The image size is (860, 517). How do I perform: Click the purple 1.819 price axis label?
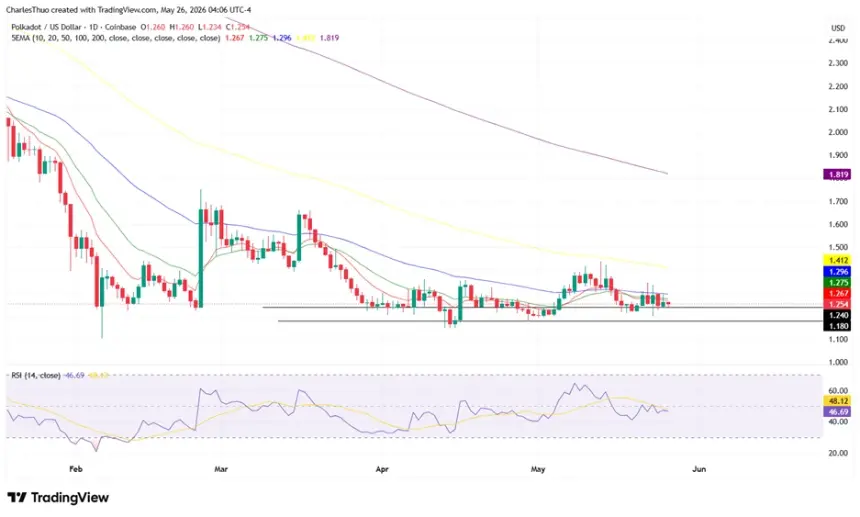pos(838,175)
